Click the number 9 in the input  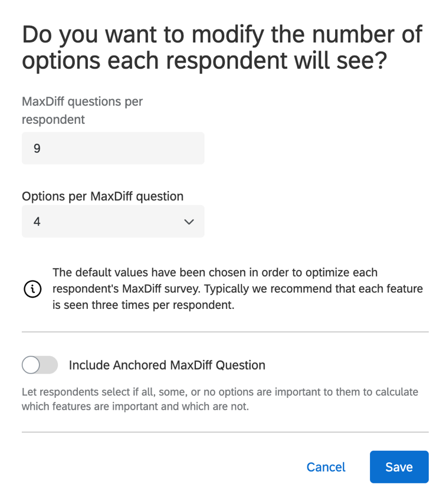pos(37,149)
